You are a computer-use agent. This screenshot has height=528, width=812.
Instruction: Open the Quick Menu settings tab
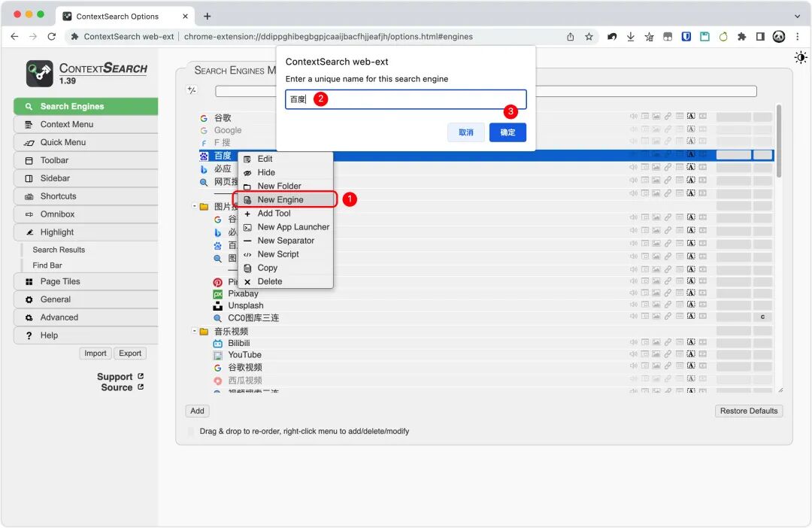(86, 142)
